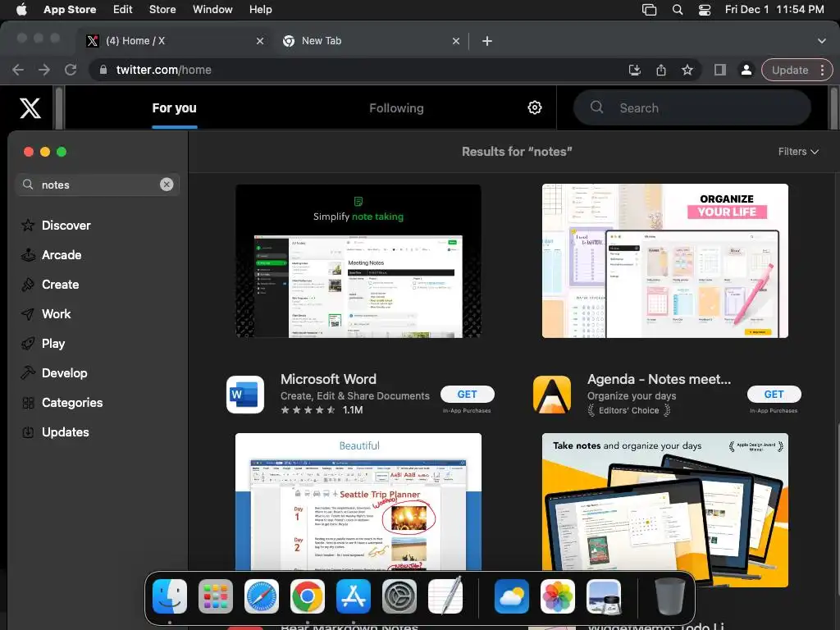Expand Chrome tab search chevron
This screenshot has width=840, height=630.
(x=821, y=41)
